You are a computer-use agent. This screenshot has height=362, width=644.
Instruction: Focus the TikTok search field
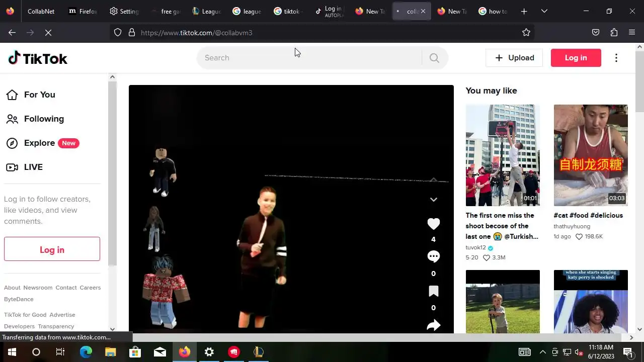(x=309, y=58)
